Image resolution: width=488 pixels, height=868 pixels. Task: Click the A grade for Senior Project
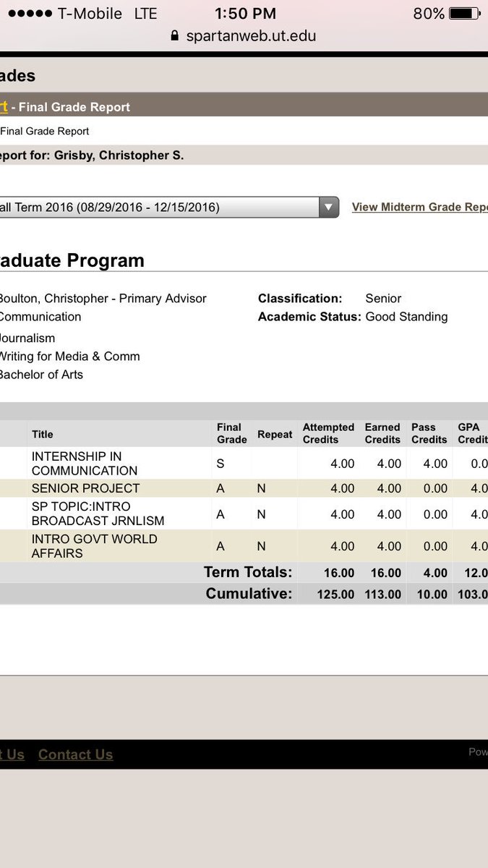(x=221, y=488)
